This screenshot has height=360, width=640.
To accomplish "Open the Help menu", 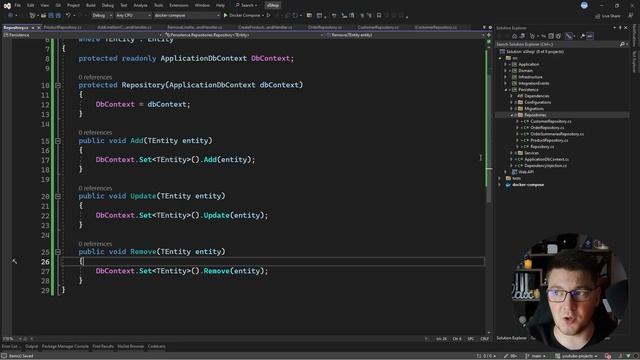I will point(220,5).
